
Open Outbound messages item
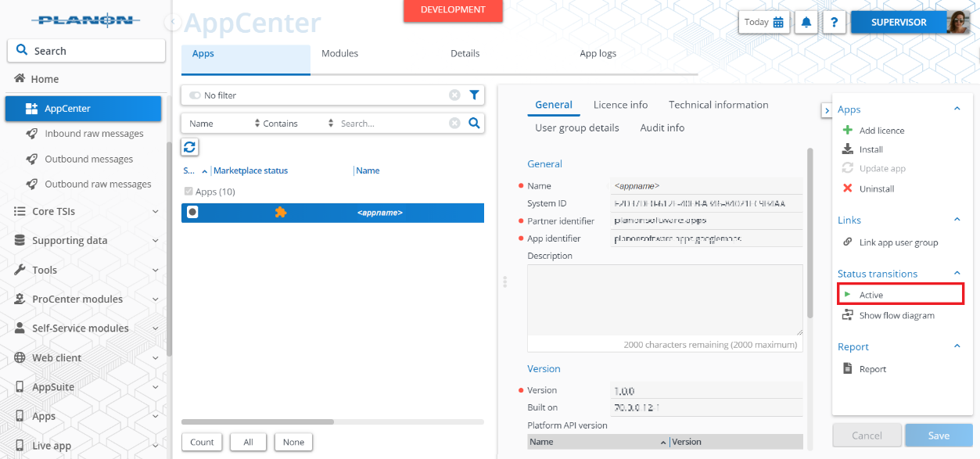tap(88, 159)
